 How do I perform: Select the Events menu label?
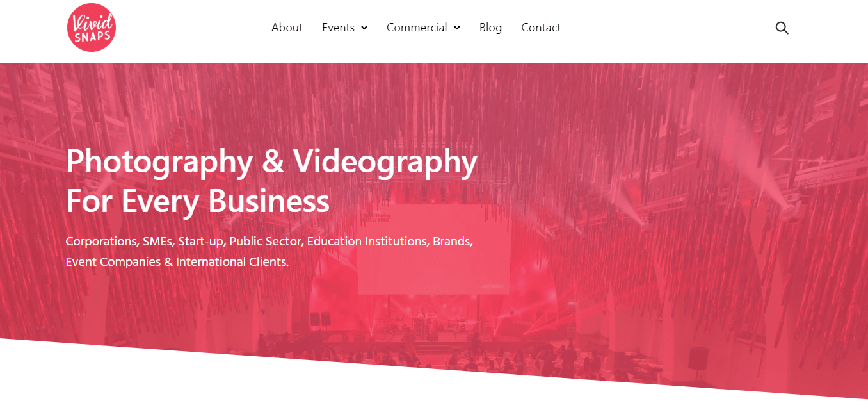[338, 28]
